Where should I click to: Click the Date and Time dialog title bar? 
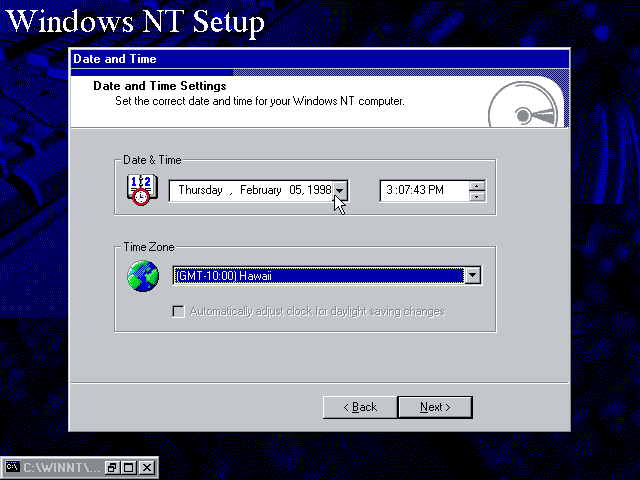coord(320,59)
